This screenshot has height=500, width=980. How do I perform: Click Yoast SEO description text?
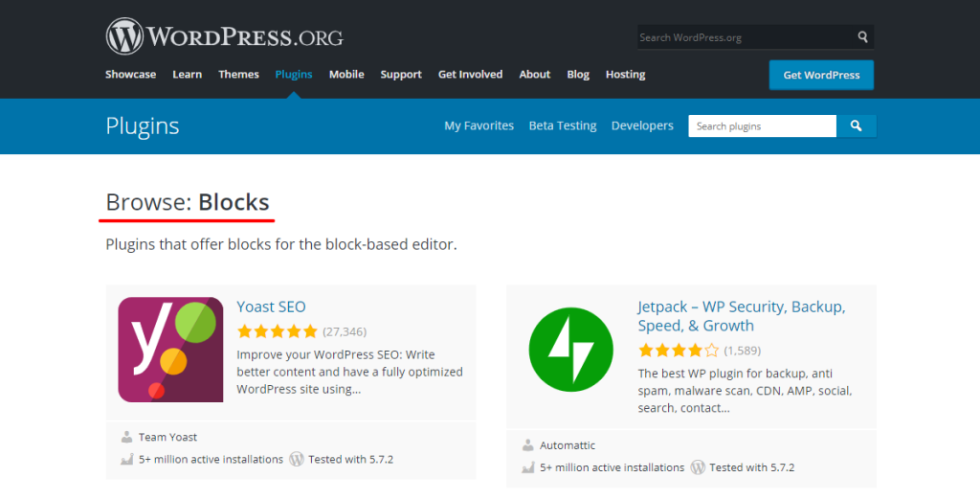tap(350, 372)
